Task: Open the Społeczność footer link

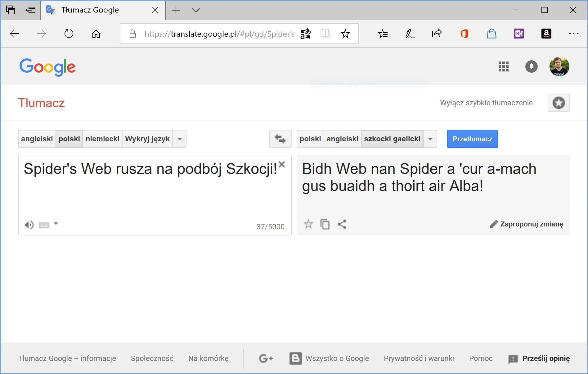Action: point(152,358)
